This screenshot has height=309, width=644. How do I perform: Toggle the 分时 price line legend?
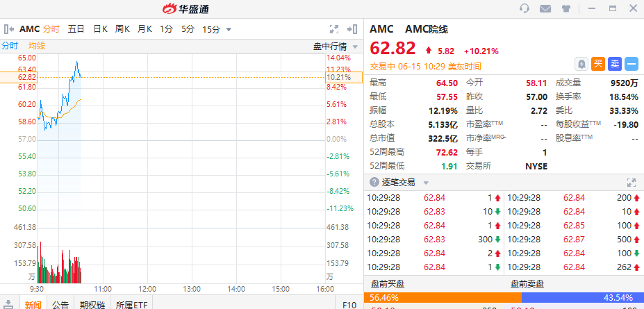[10, 46]
